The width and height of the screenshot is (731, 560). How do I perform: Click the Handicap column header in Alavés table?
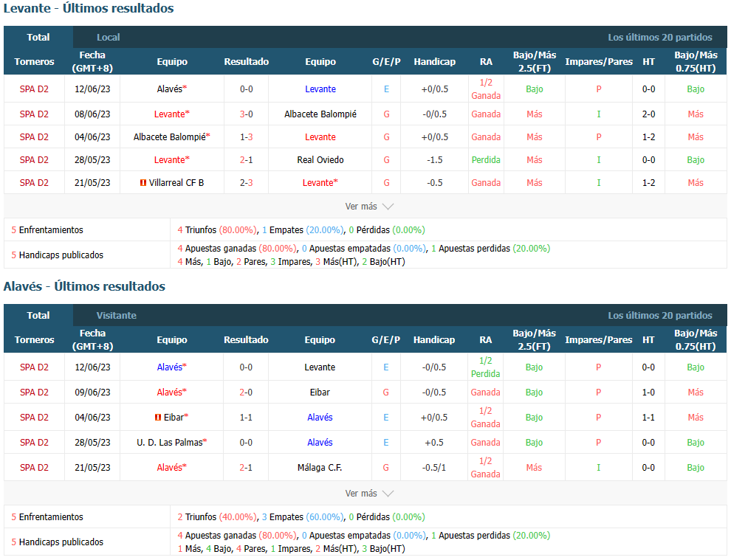click(x=434, y=339)
